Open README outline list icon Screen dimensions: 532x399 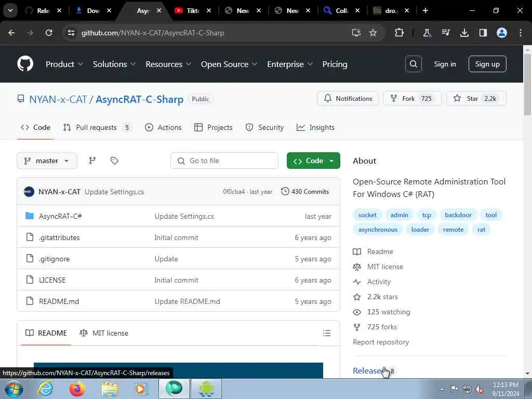[x=326, y=333]
